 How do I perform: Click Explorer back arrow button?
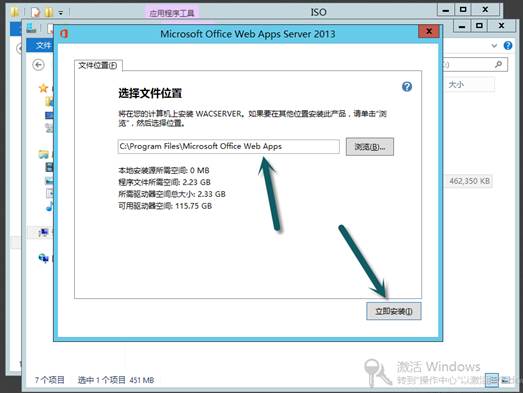coord(38,65)
